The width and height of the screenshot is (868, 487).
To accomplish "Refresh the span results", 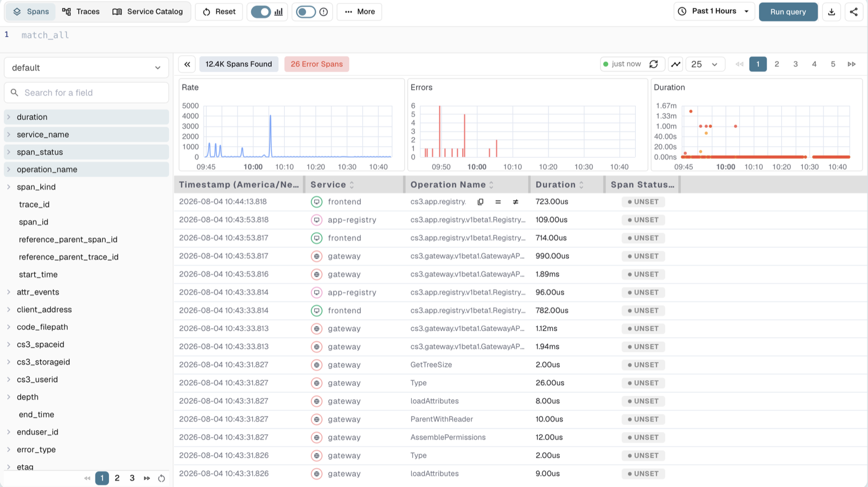I will click(x=654, y=64).
